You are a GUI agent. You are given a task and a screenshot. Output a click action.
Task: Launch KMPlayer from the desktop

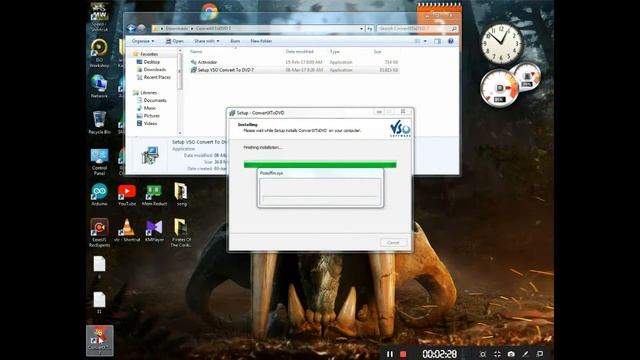[x=154, y=230]
